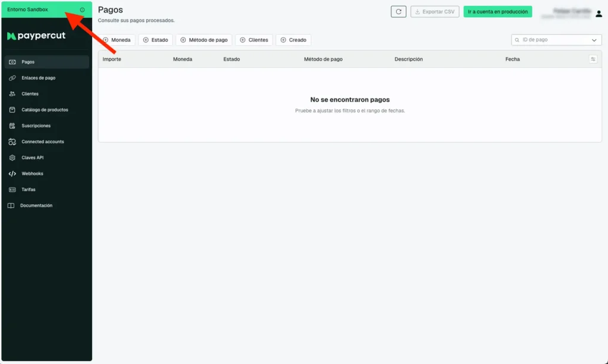Add Método de pago filter
Screen dimensions: 608x364
click(204, 40)
